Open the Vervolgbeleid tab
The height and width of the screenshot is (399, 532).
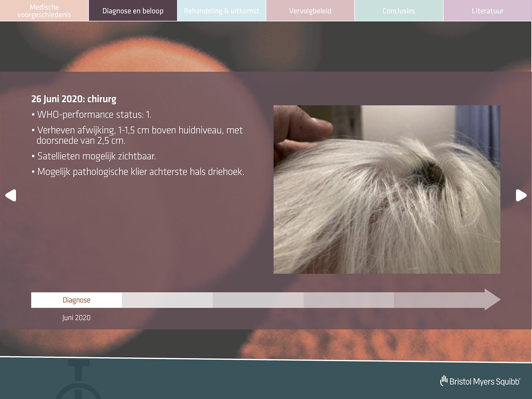(x=310, y=11)
